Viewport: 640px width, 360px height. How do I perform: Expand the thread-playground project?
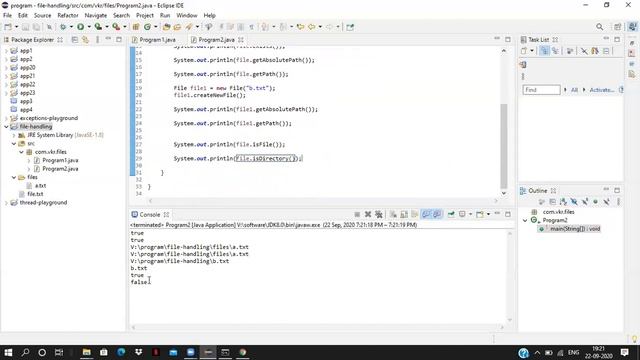(6, 203)
